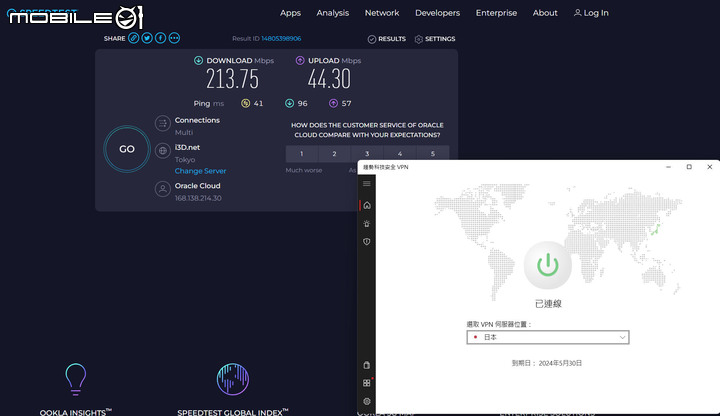This screenshot has height=416, width=720.
Task: Click the upload latency icon
Action: click(x=333, y=103)
